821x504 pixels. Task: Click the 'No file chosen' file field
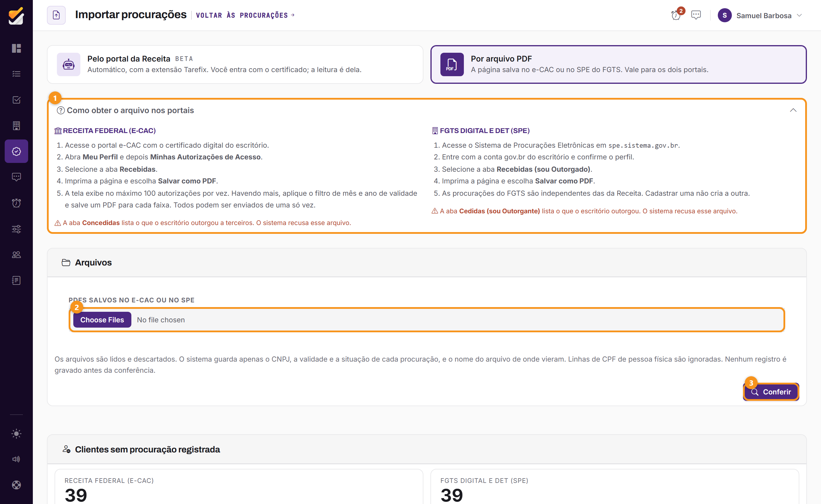427,320
